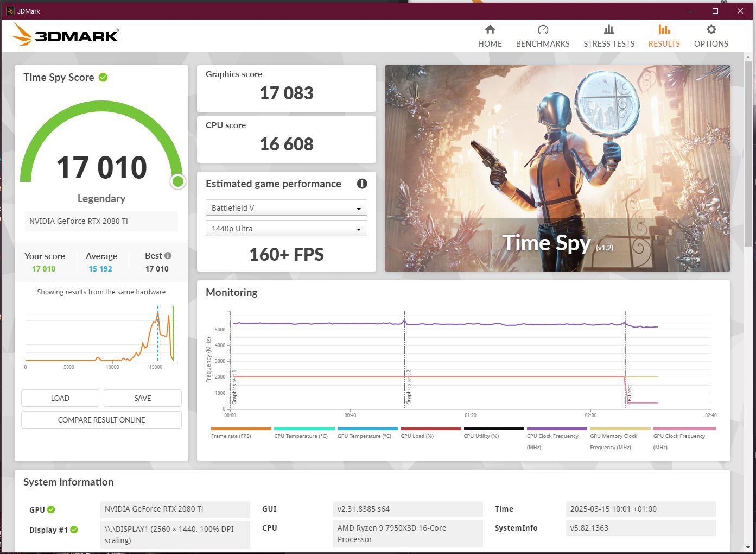Open the 1440p Ultra resolution dropdown
This screenshot has height=554, width=756.
[x=287, y=229]
